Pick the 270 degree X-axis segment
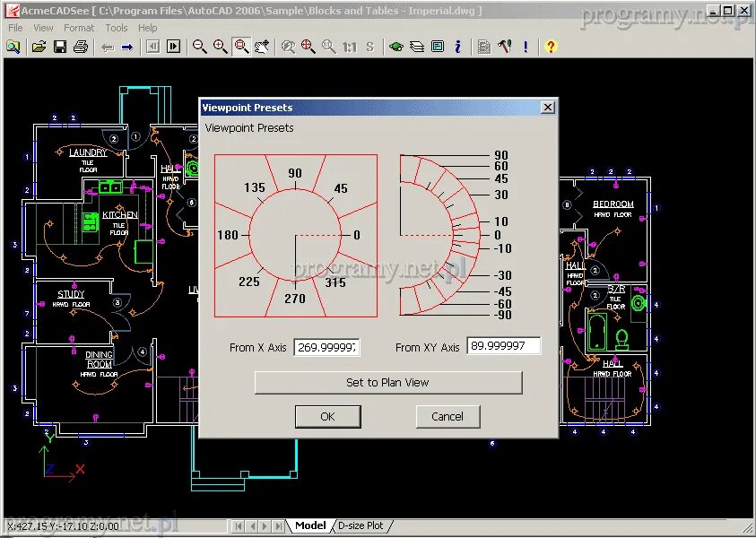 tap(294, 299)
